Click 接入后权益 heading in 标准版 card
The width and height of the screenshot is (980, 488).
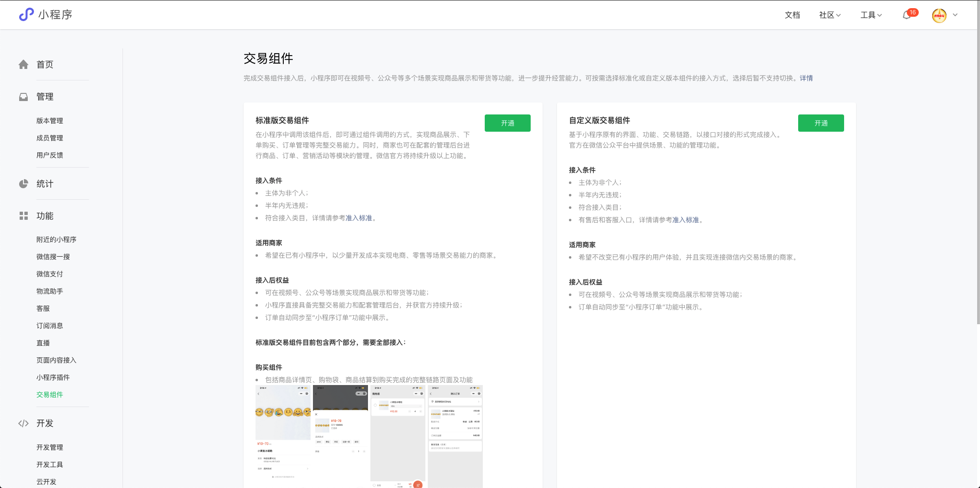coord(272,280)
